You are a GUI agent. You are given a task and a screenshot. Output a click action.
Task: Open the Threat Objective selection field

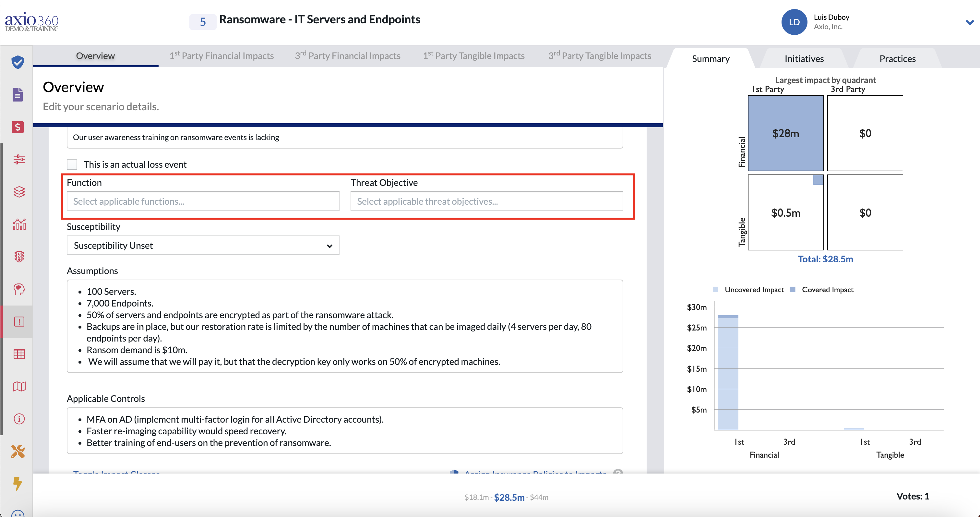point(486,201)
